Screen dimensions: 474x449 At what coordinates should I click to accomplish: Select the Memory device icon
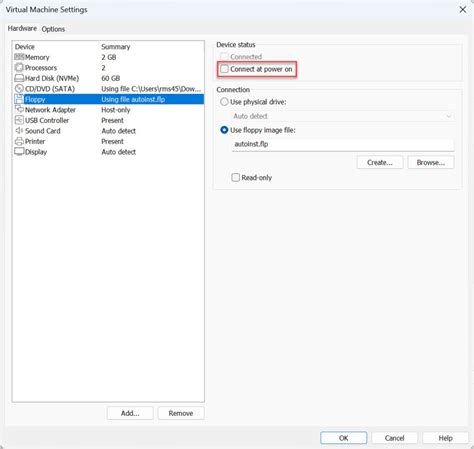pos(19,57)
